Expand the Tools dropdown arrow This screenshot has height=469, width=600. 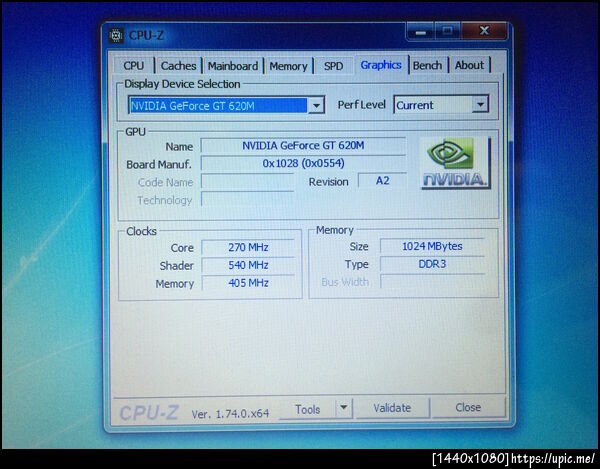[x=344, y=408]
